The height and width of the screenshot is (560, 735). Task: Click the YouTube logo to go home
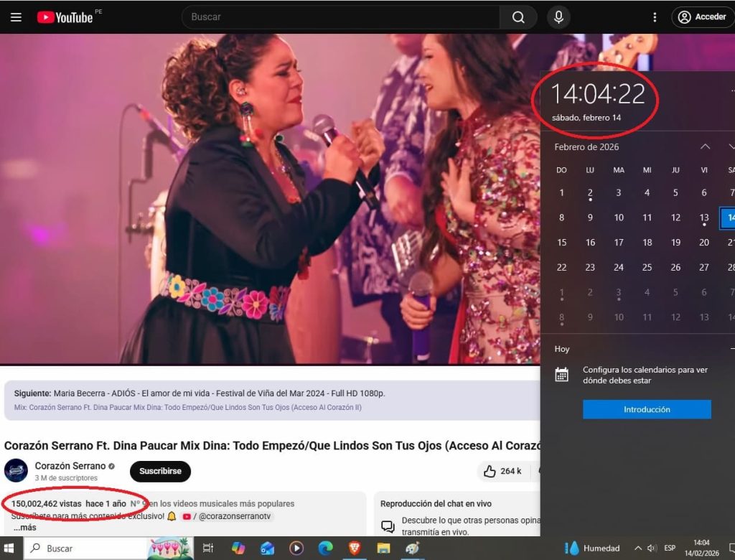[x=65, y=17]
